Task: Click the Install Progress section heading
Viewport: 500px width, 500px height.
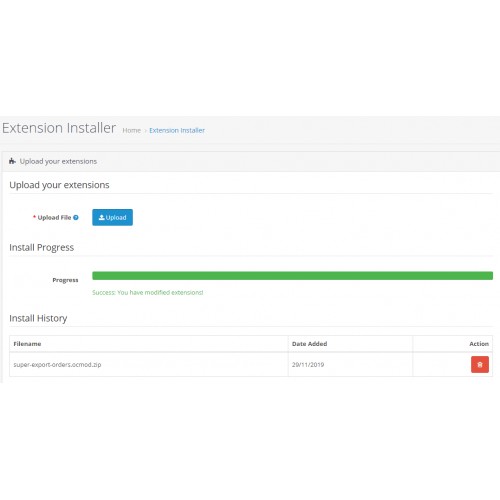Action: 42,247
